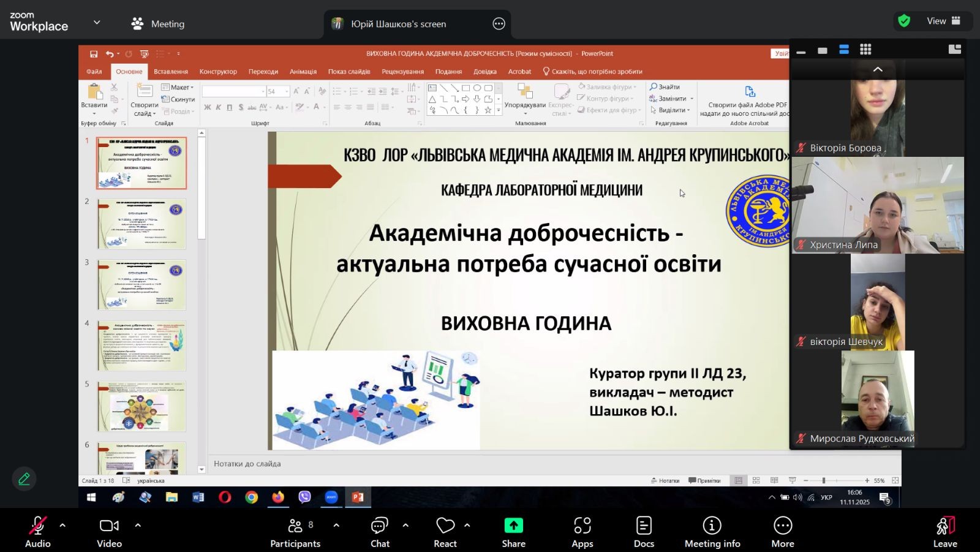Open the View layout button
Image resolution: width=980 pixels, height=552 pixels.
tap(943, 21)
